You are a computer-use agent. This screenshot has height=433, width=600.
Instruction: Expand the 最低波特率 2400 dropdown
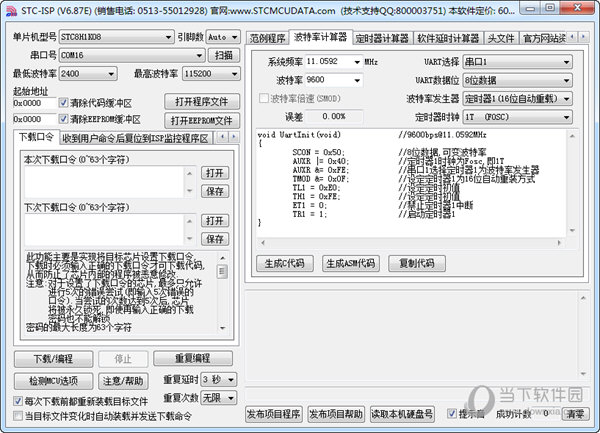pos(88,74)
